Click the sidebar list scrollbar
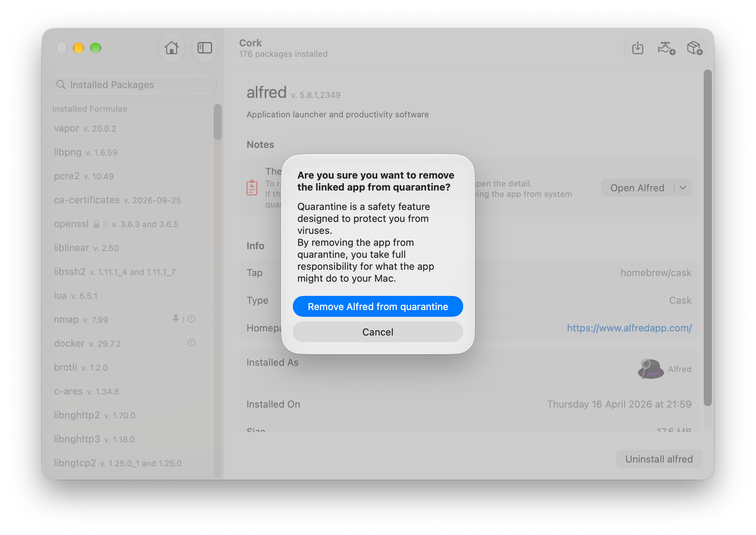The height and width of the screenshot is (535, 756). (x=218, y=122)
